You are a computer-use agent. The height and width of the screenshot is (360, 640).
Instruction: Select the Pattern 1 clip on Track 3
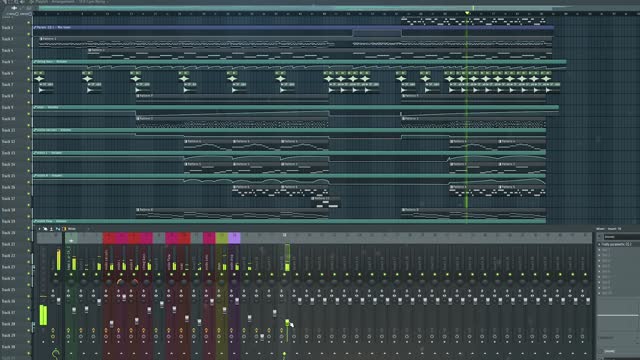coord(186,42)
